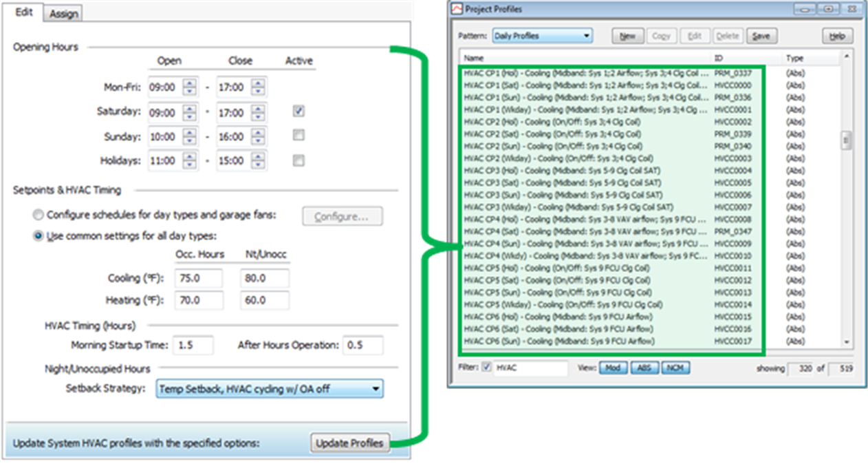The image size is (868, 466).
Task: Open the Pattern Daily Profiles dropdown
Action: point(542,36)
